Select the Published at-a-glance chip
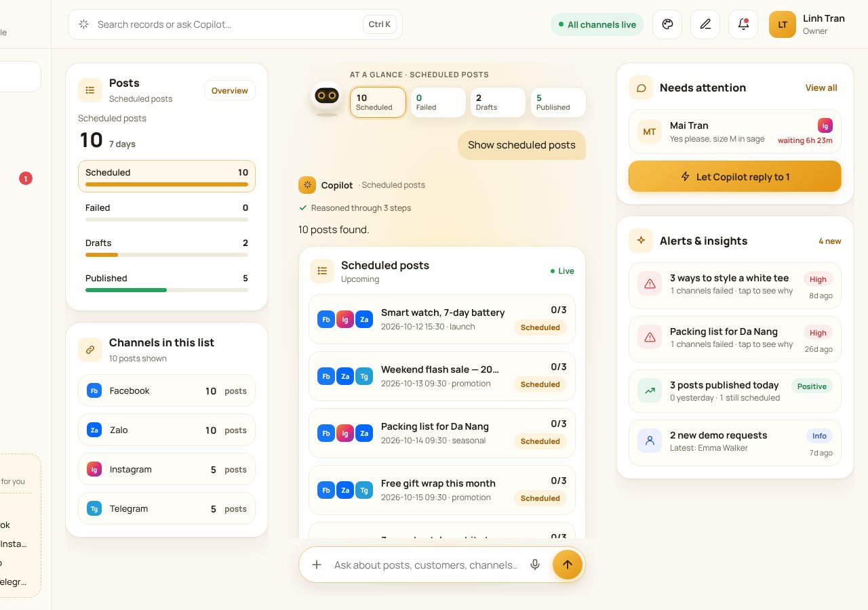The image size is (868, 610). (558, 102)
